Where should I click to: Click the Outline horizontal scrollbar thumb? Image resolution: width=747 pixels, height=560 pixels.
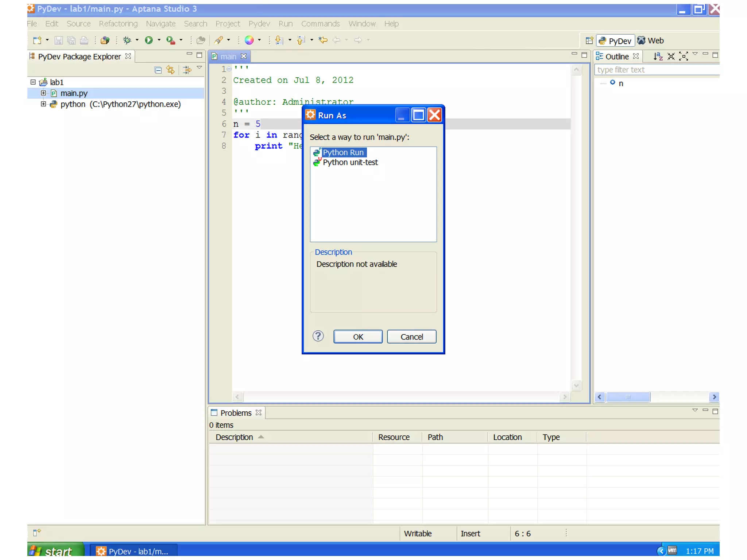tap(628, 397)
